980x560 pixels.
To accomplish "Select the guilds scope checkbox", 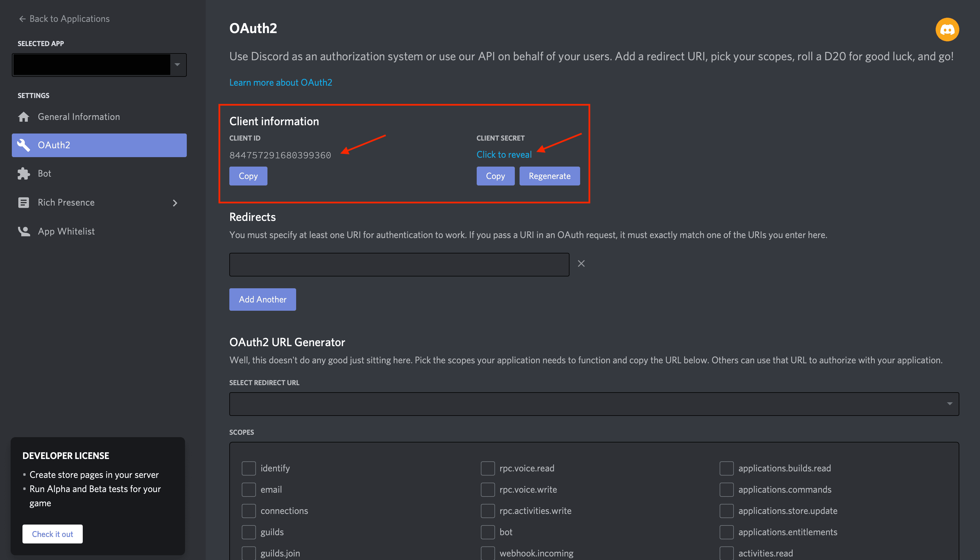I will tap(249, 532).
